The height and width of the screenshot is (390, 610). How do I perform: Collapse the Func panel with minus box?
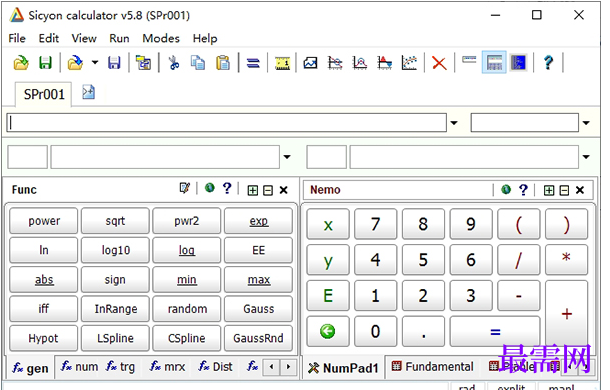[268, 190]
